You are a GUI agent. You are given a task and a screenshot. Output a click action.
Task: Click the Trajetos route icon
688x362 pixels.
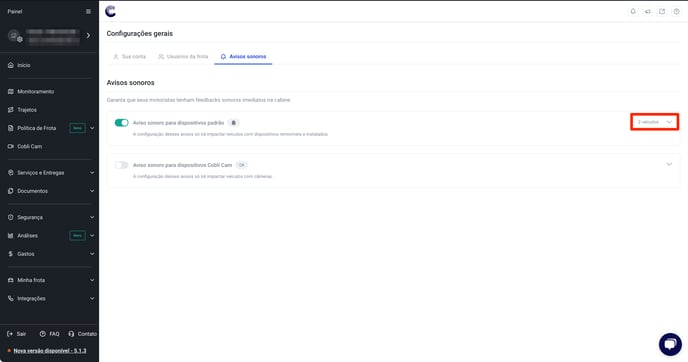point(11,110)
